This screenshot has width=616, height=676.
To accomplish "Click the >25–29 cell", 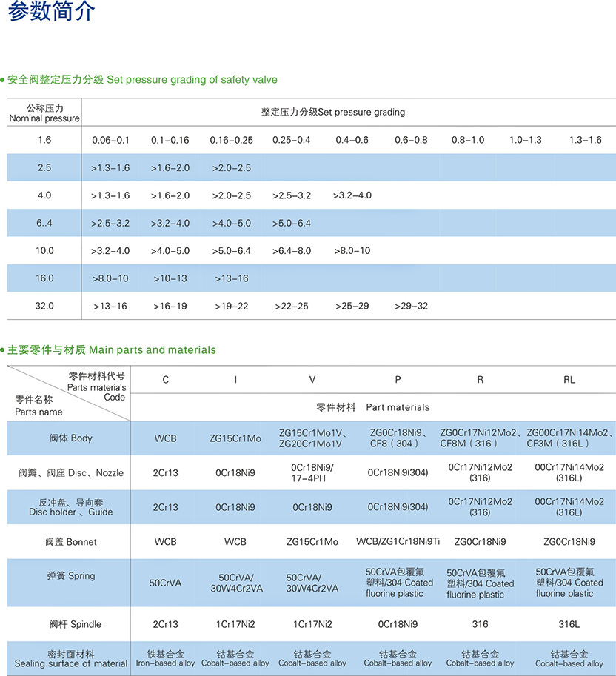I will (x=352, y=306).
